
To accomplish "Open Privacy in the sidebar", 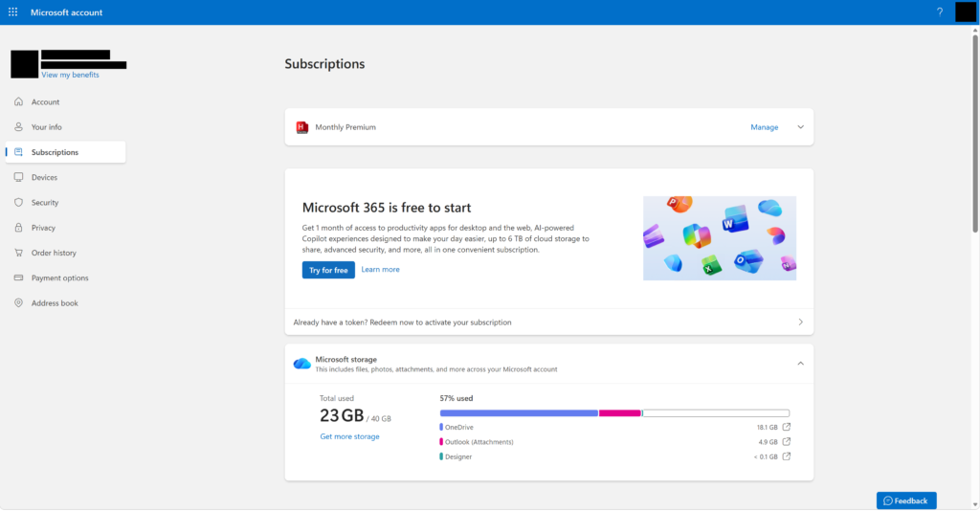I will pyautogui.click(x=66, y=228).
